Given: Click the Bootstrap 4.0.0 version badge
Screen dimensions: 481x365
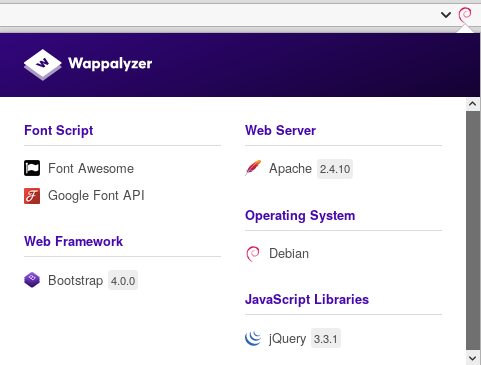Looking at the screenshot, I should (123, 280).
